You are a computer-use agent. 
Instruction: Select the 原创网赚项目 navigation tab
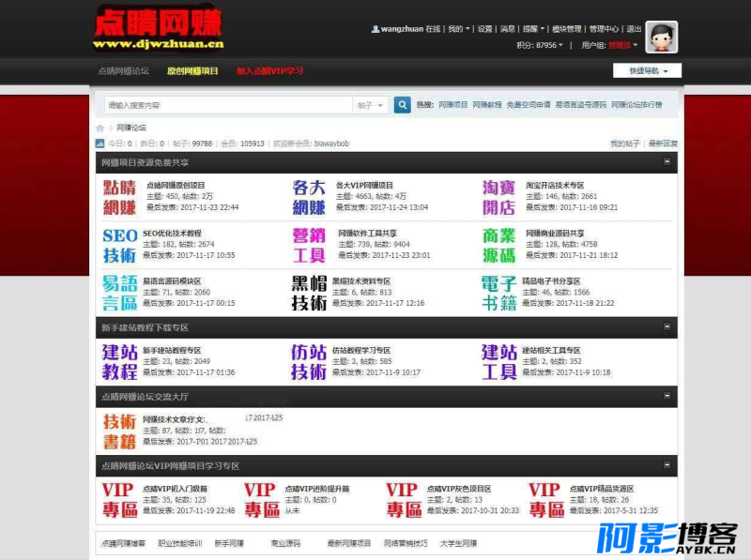pos(192,71)
